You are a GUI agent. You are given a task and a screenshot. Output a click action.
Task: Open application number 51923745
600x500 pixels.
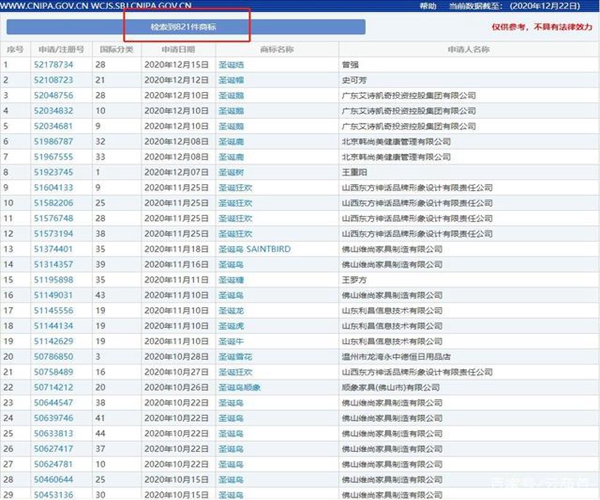(x=54, y=172)
